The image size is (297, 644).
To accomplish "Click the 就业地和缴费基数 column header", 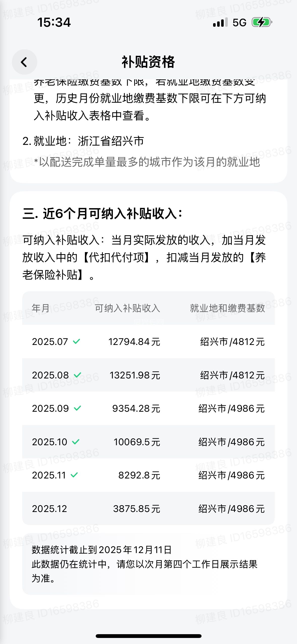I will (227, 308).
